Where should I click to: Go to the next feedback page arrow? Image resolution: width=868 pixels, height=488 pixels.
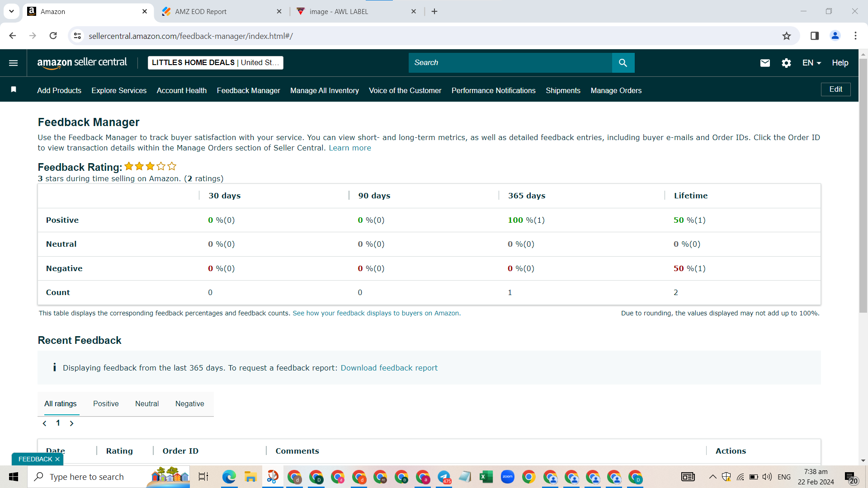[71, 423]
